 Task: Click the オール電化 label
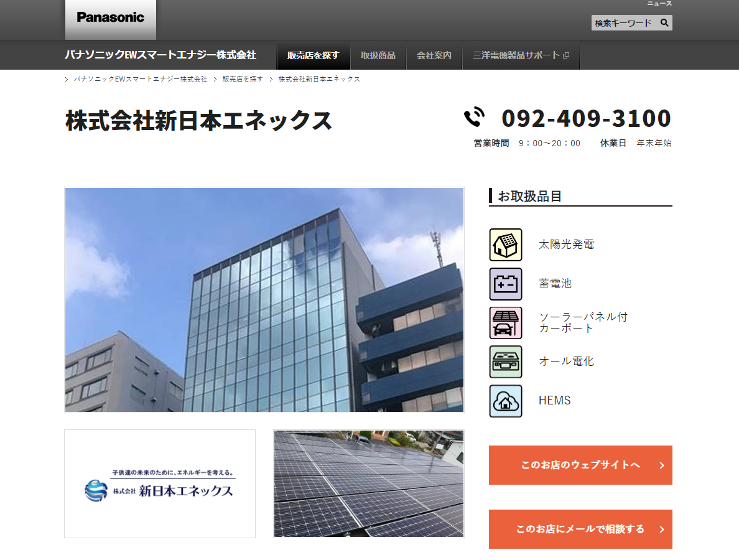(x=566, y=362)
